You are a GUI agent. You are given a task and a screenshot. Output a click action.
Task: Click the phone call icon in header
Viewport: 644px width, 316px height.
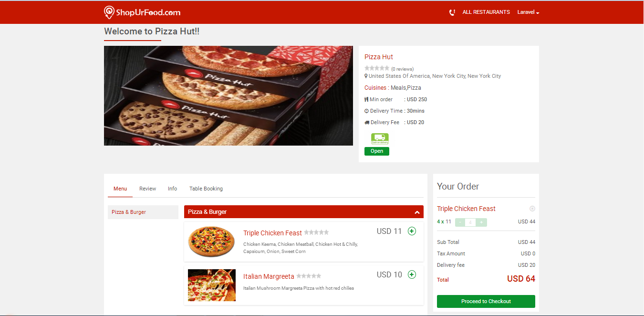(452, 12)
